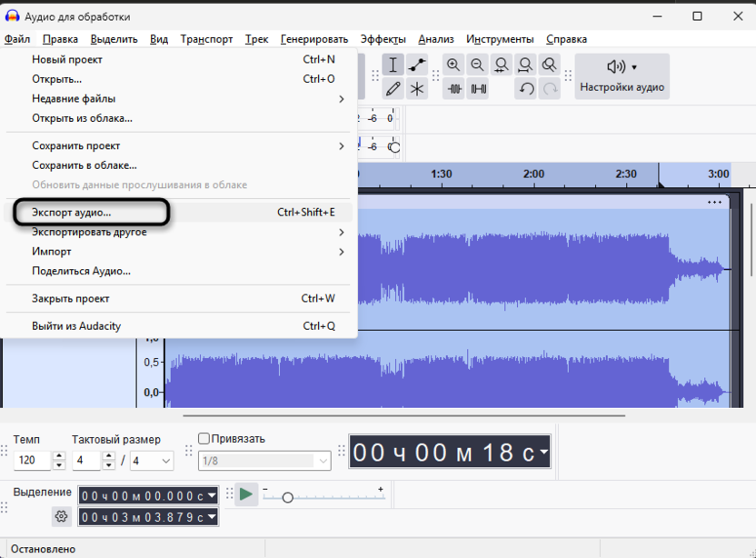Screen dimensions: 756x558
Task: Click the Trim audio outside selection icon
Action: coord(453,89)
